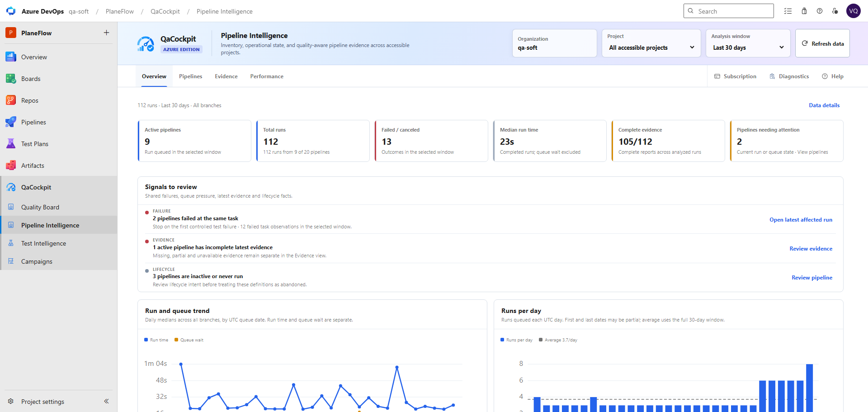This screenshot has height=412, width=868.
Task: Click QaCockpit in the breadcrumb
Action: pyautogui.click(x=165, y=11)
